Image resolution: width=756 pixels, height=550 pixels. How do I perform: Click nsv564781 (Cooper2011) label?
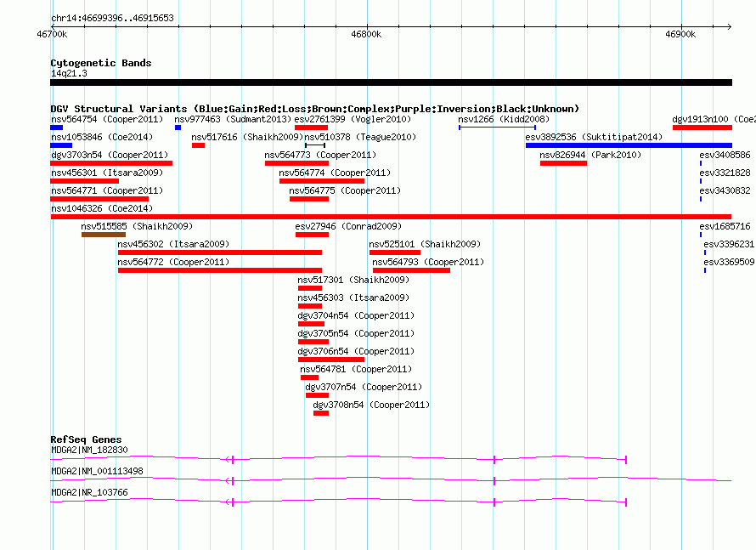[x=356, y=369]
